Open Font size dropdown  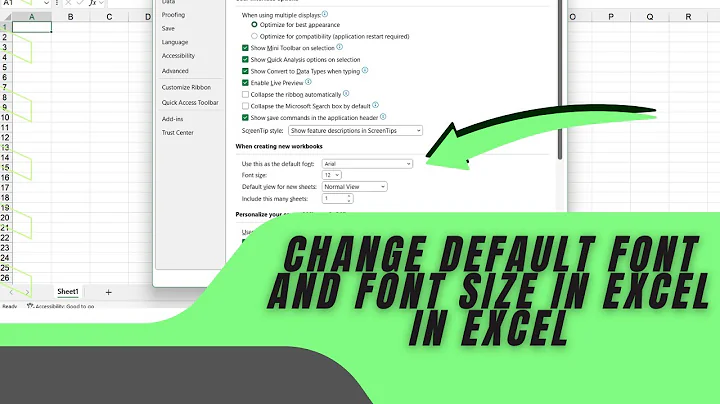pyautogui.click(x=332, y=175)
